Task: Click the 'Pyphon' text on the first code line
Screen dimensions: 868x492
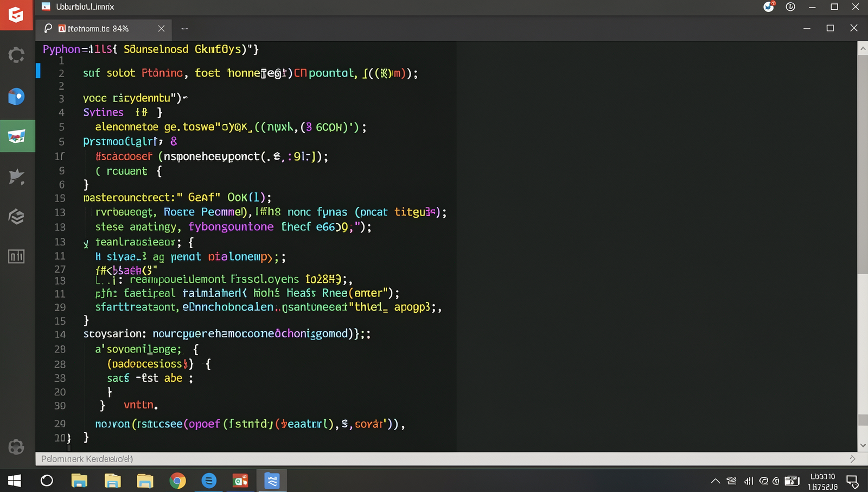Action: click(x=61, y=49)
